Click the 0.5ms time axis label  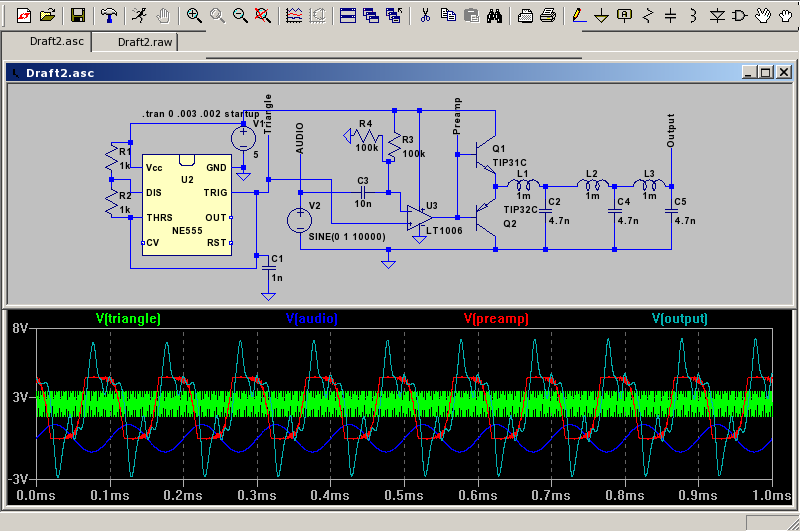pyautogui.click(x=404, y=495)
